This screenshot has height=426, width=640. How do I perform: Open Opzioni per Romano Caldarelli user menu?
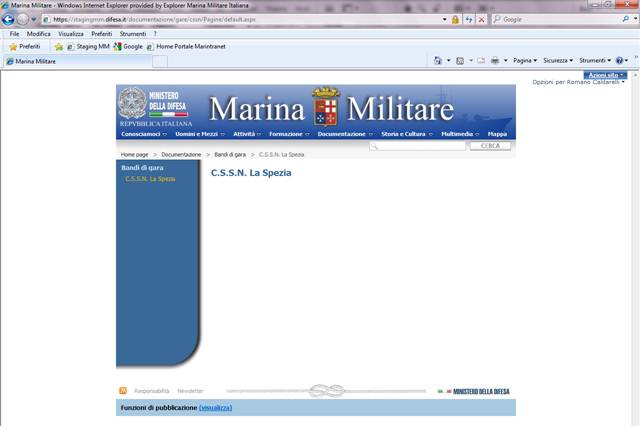(578, 82)
